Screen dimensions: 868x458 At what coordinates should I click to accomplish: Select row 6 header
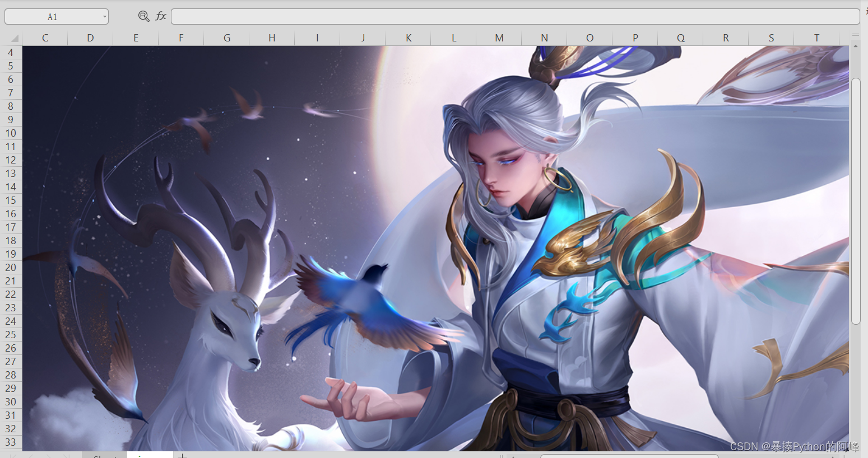11,80
